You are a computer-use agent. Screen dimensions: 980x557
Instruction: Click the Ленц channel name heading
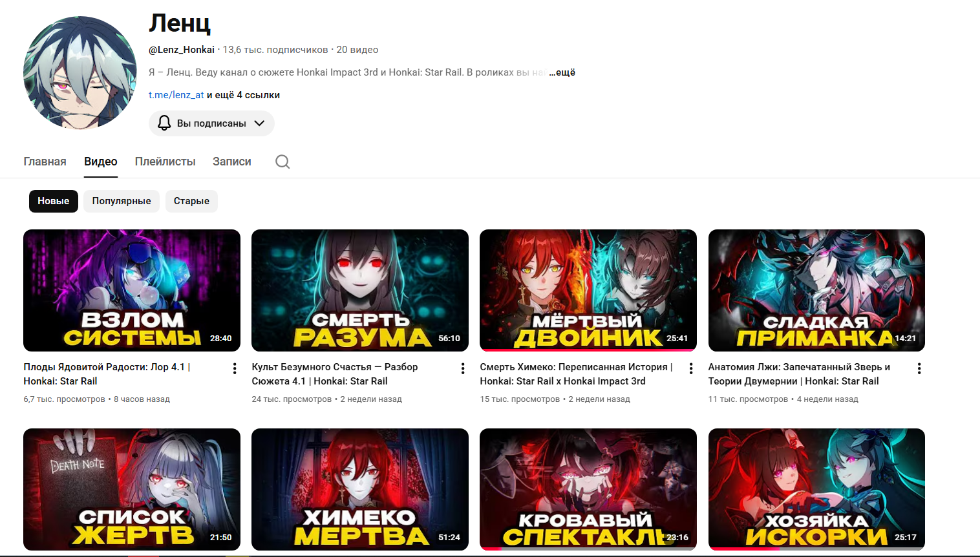coord(180,24)
